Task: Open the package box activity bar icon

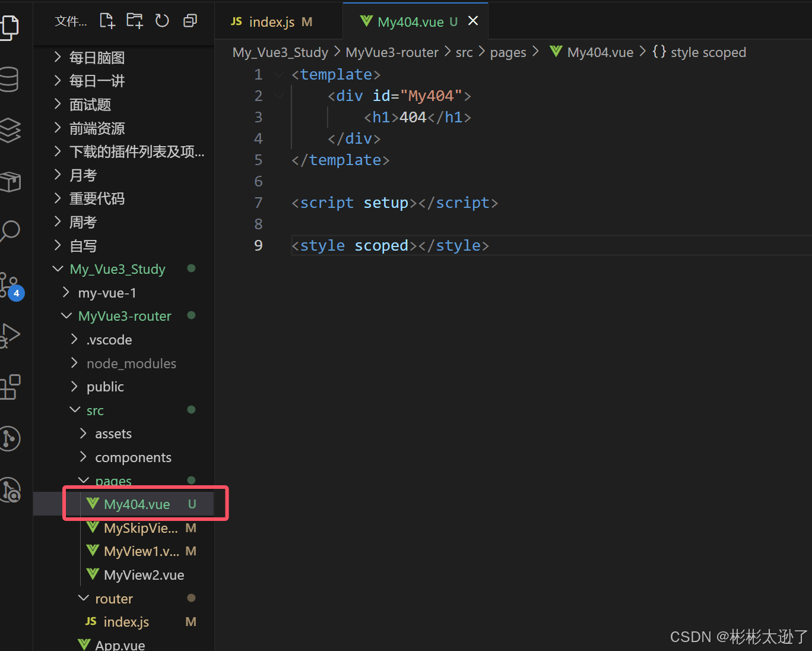Action: [9, 181]
